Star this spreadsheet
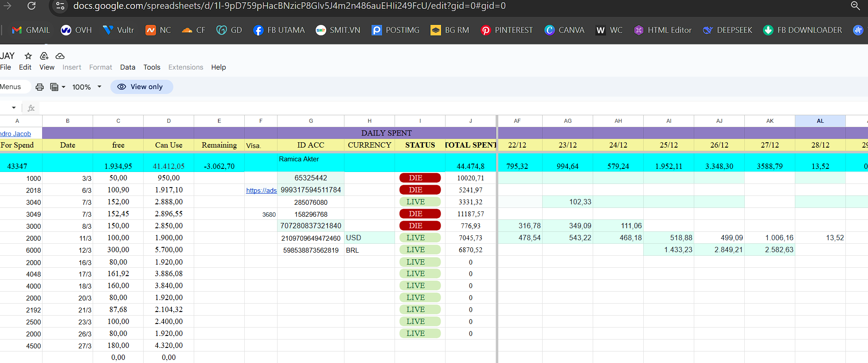 (x=28, y=56)
